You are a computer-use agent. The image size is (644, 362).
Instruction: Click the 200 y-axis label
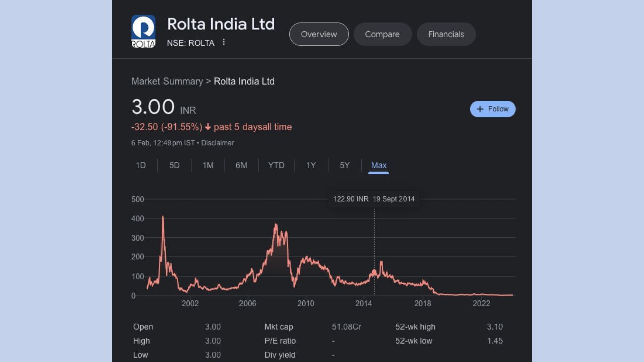[x=138, y=257]
